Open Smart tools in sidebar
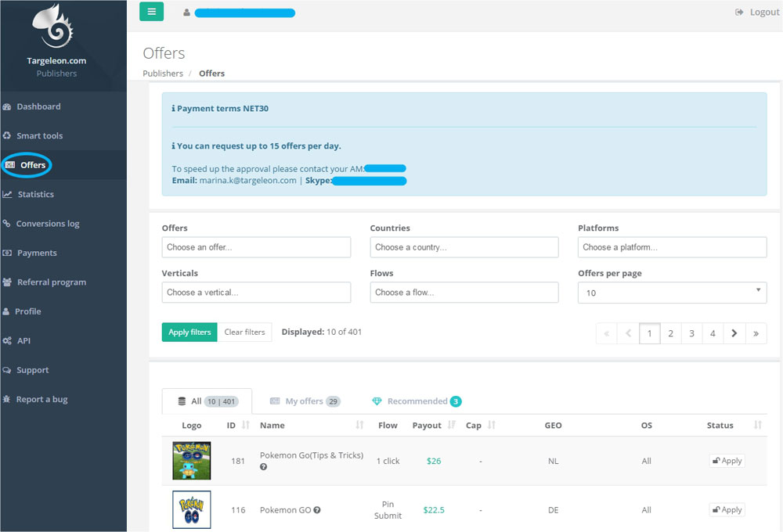Viewport: 783px width, 532px height. 39,136
